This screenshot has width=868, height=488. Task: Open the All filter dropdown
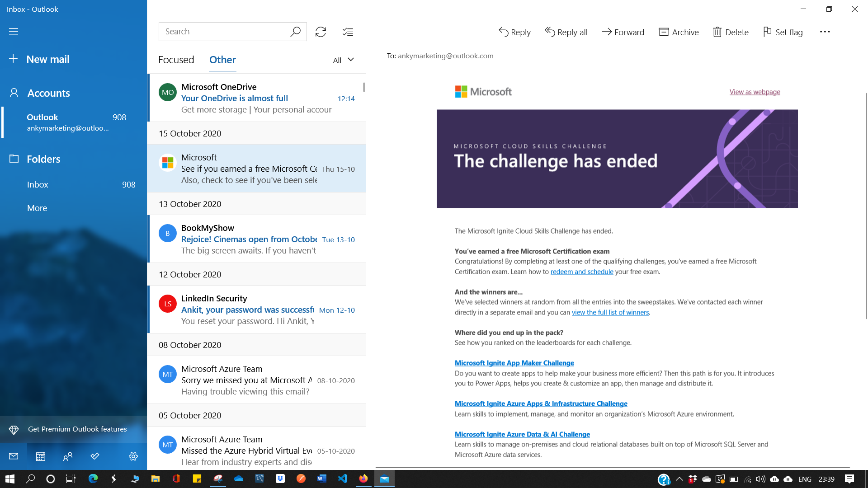[x=344, y=60]
